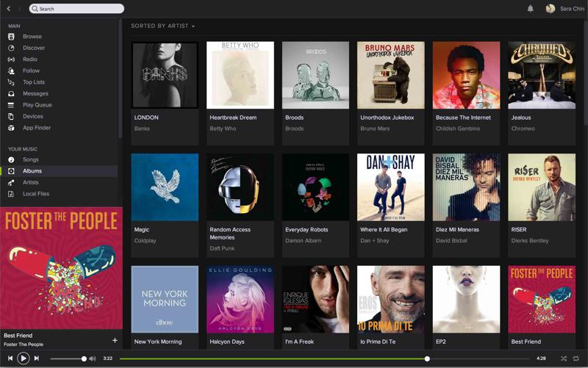Image resolution: width=588 pixels, height=368 pixels.
Task: Add Best Friend with the plus icon
Action: (x=115, y=340)
